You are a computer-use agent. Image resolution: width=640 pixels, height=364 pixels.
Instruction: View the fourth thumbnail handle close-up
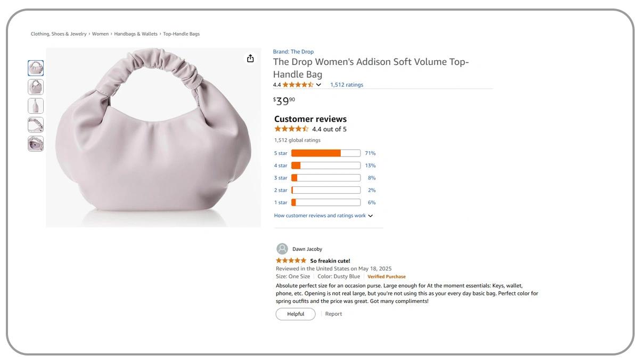point(36,125)
